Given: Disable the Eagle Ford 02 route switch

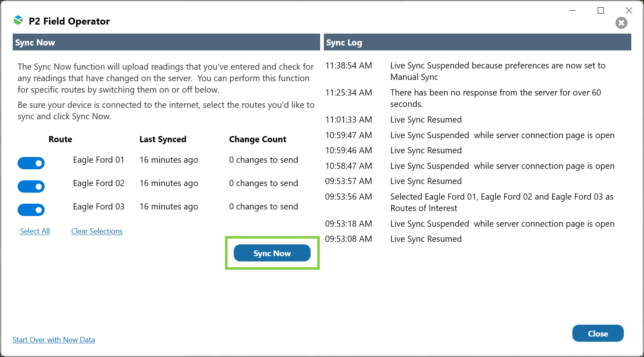Looking at the screenshot, I should [31, 186].
